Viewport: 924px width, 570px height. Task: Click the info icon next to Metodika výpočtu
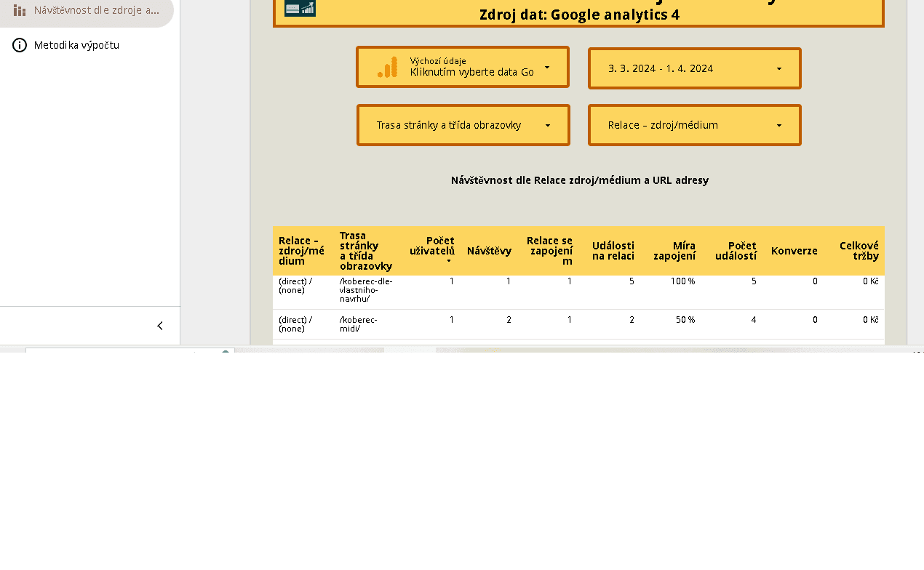coord(20,45)
